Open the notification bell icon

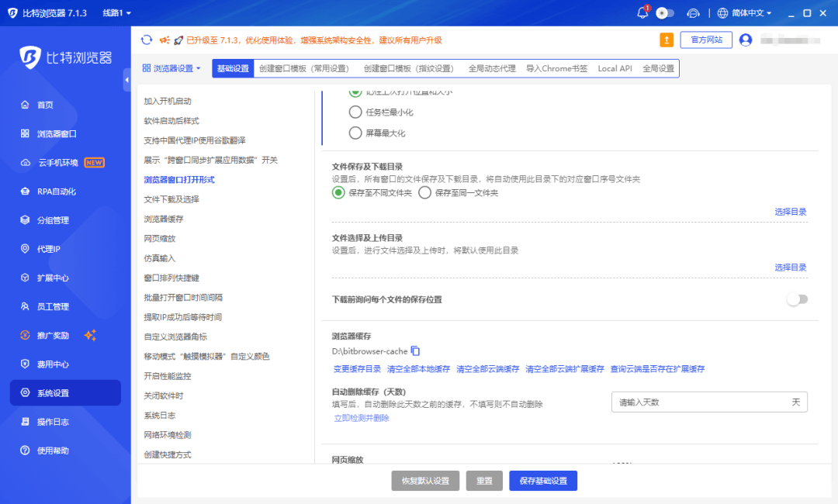click(x=643, y=12)
